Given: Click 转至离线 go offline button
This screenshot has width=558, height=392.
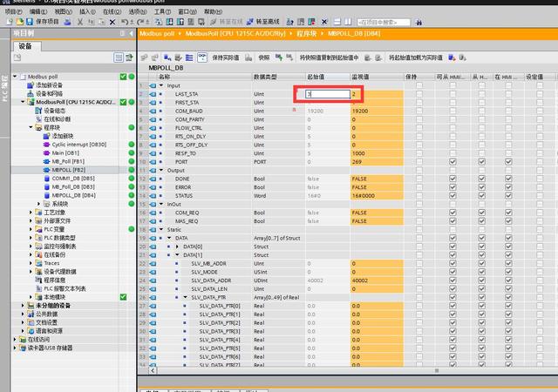Looking at the screenshot, I should (263, 22).
